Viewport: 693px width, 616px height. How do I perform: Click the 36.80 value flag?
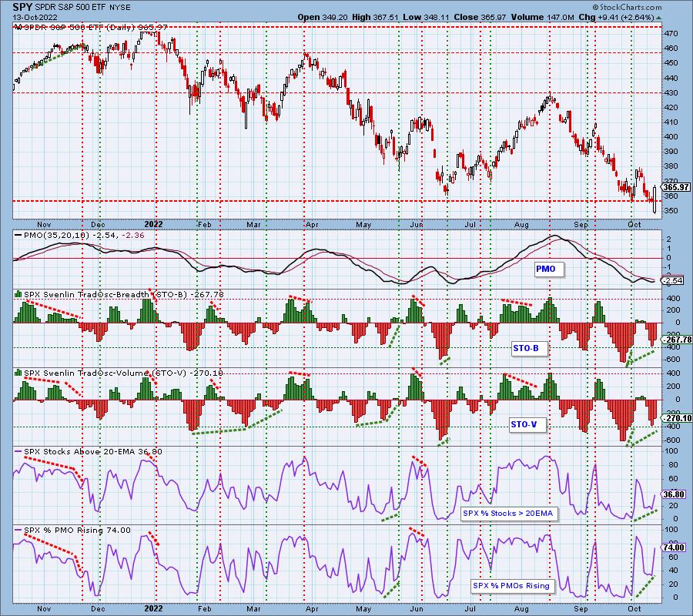674,494
